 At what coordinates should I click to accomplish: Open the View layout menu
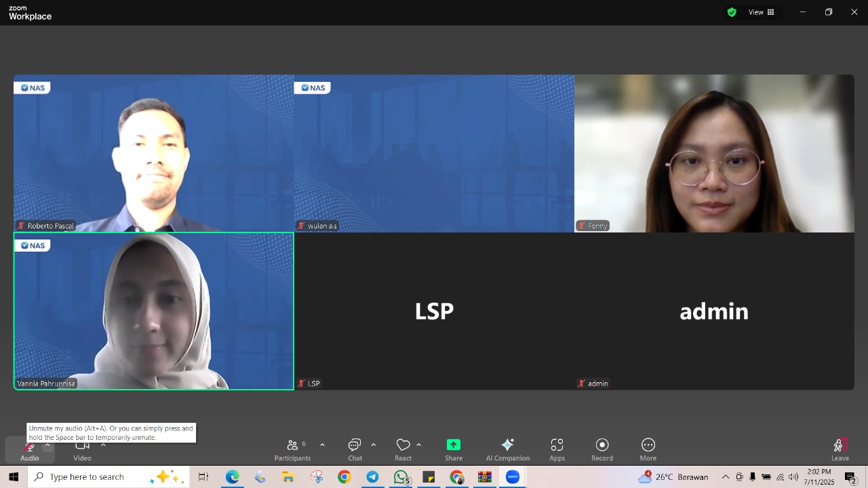[761, 12]
